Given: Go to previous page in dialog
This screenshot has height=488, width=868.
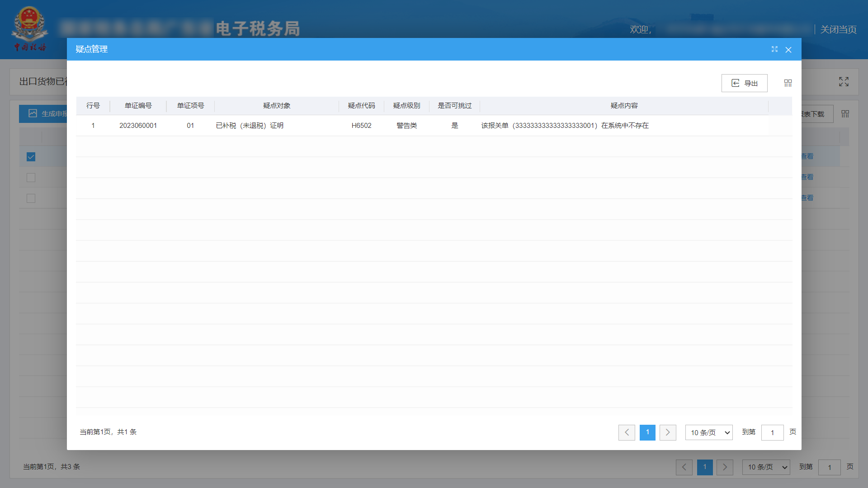Looking at the screenshot, I should 627,432.
